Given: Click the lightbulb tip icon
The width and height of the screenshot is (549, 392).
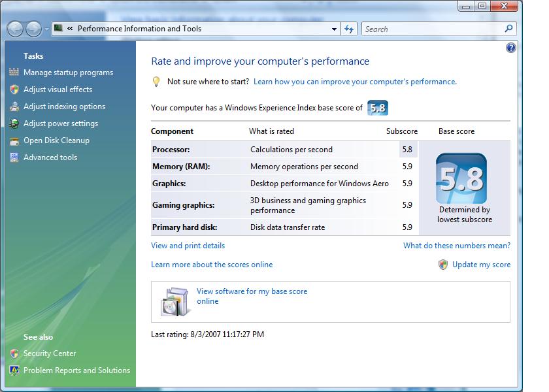Looking at the screenshot, I should (x=156, y=82).
